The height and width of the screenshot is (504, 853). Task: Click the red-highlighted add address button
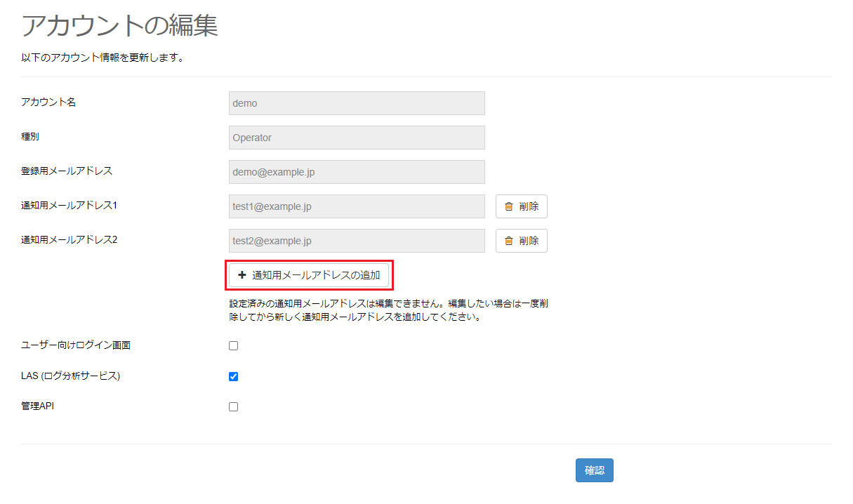click(x=310, y=275)
